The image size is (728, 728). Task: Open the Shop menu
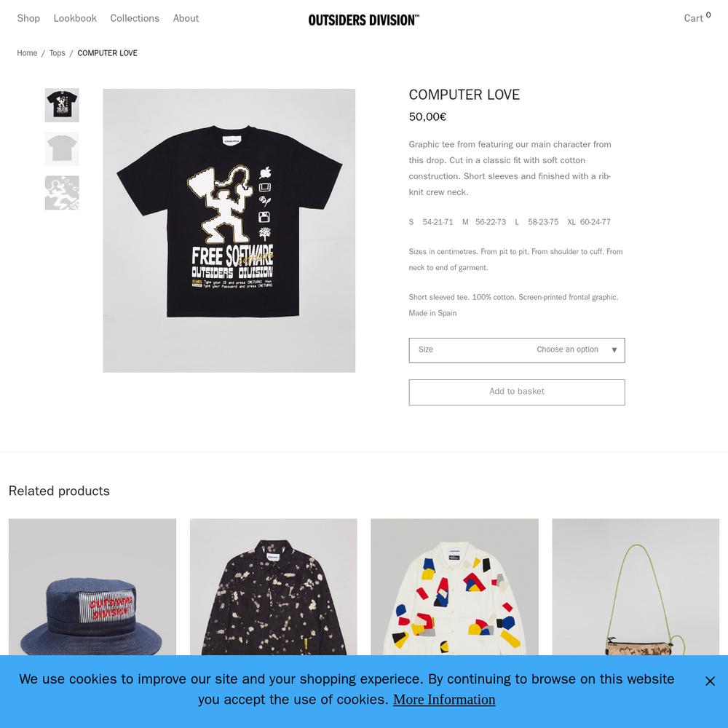tap(28, 18)
